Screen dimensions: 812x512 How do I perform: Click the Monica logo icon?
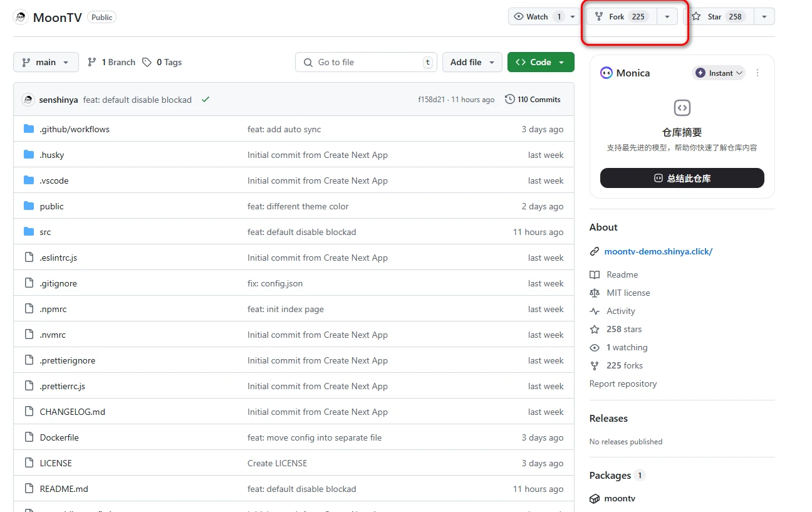[x=606, y=73]
